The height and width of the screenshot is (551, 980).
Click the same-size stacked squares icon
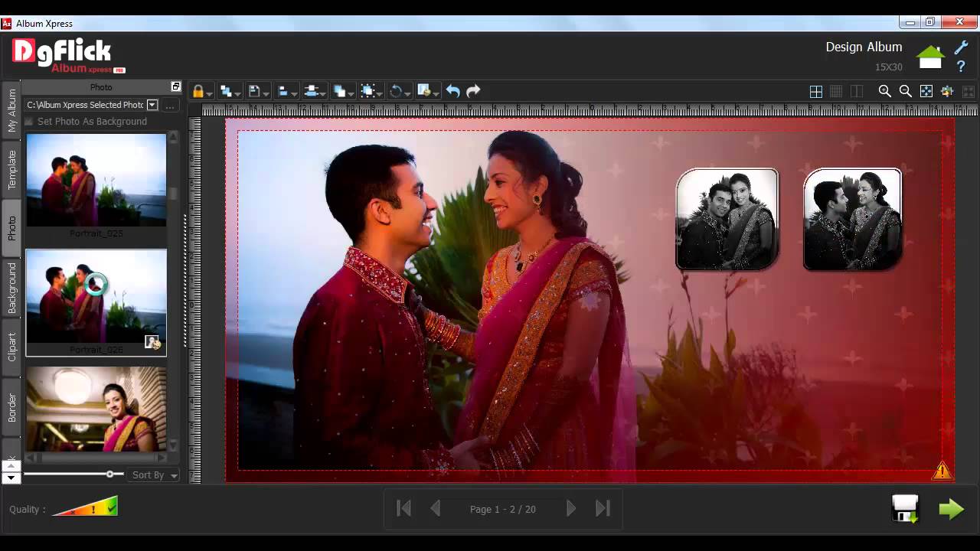tap(340, 91)
